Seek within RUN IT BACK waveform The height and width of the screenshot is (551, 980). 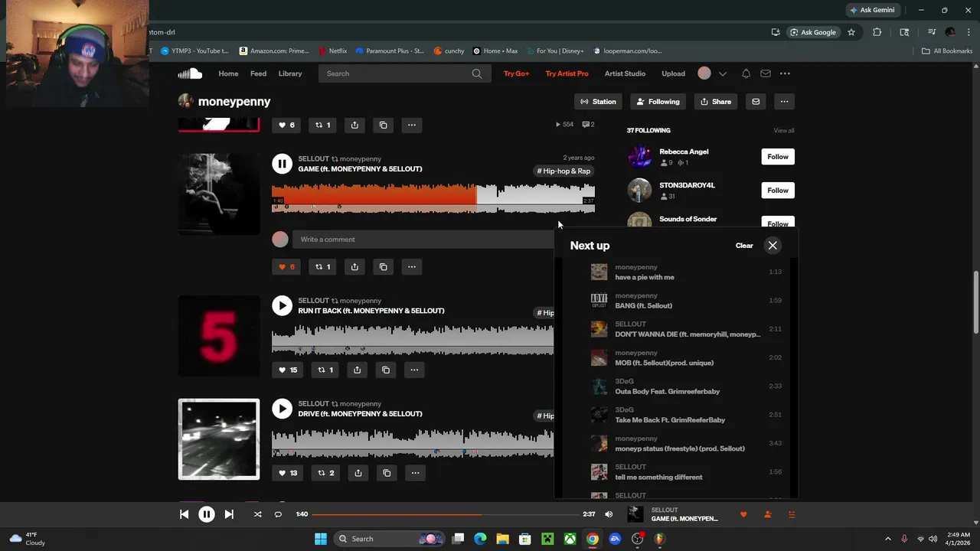pos(413,340)
